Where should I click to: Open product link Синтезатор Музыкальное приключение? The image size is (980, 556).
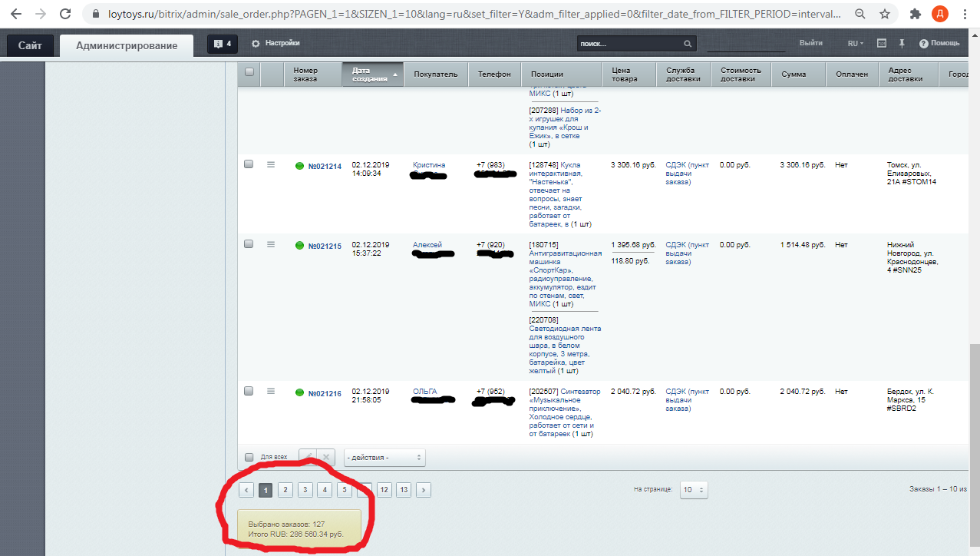pos(564,412)
